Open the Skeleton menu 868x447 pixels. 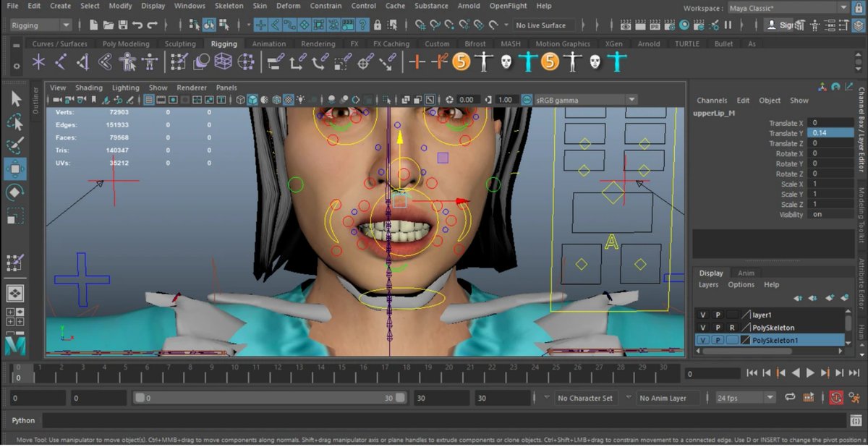coord(229,6)
